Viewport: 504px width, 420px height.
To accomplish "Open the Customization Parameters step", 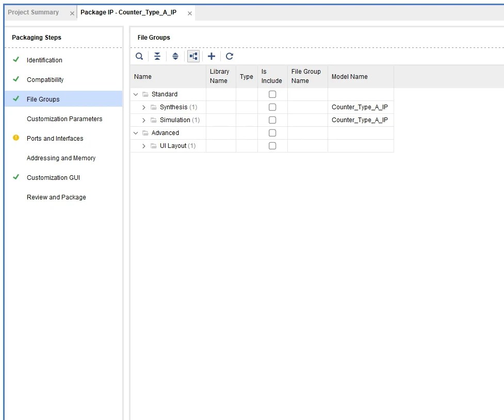I will 64,119.
